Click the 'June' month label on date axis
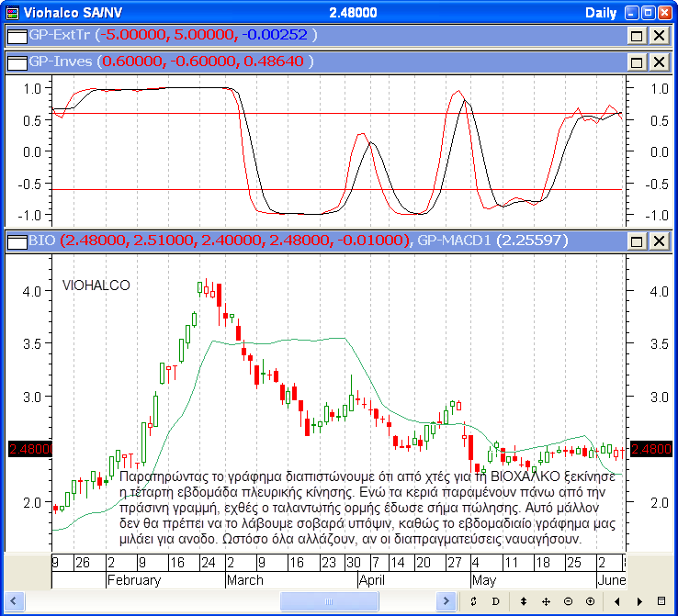Screen dimensions: 678x616 tap(612, 579)
